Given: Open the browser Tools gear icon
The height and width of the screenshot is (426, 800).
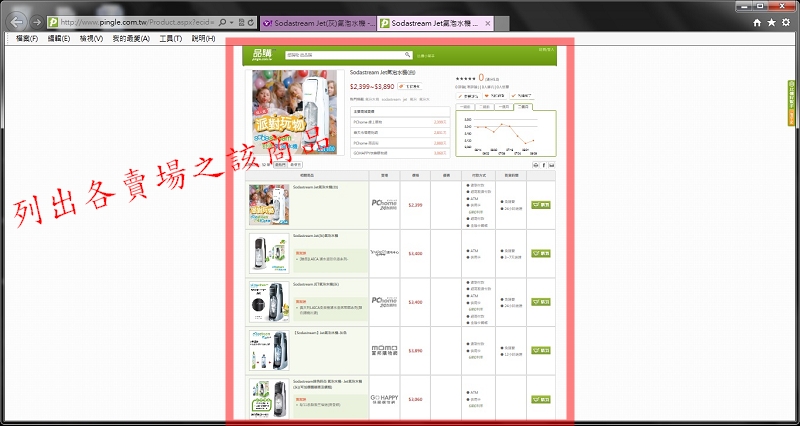Looking at the screenshot, I should [x=786, y=22].
